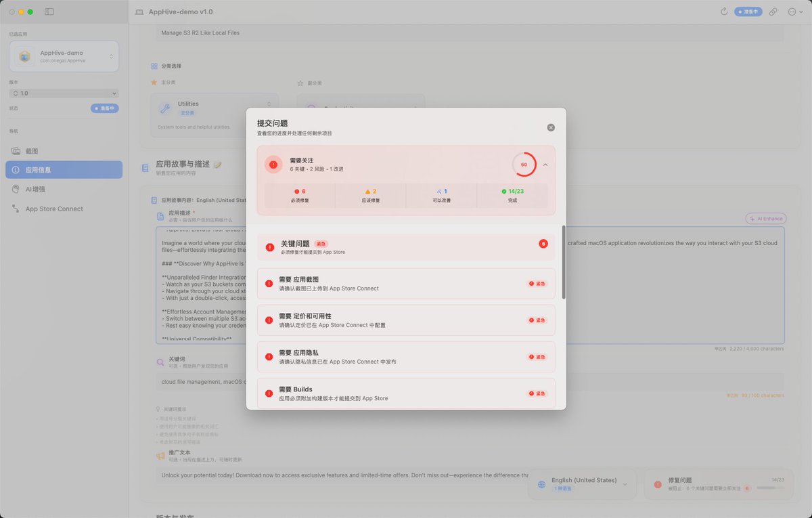Screen dimensions: 812x518
Task: Click alert icon on 定价和可用性 row
Action: coord(269,320)
